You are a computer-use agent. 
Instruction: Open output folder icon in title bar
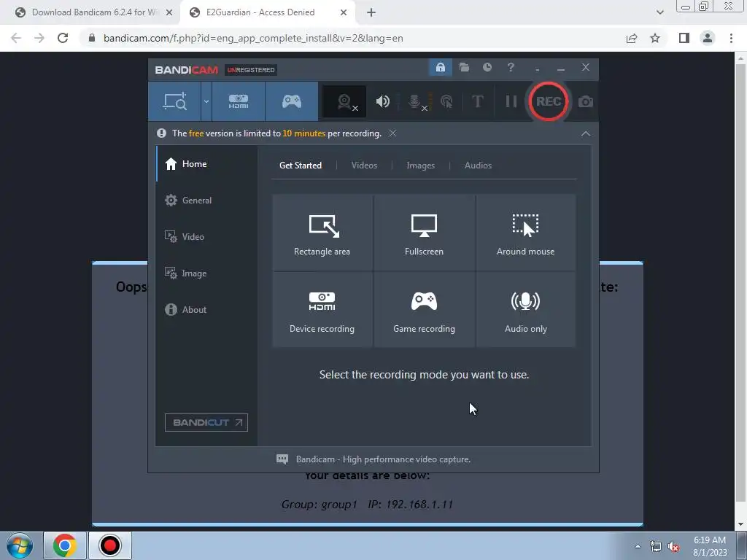(x=464, y=68)
